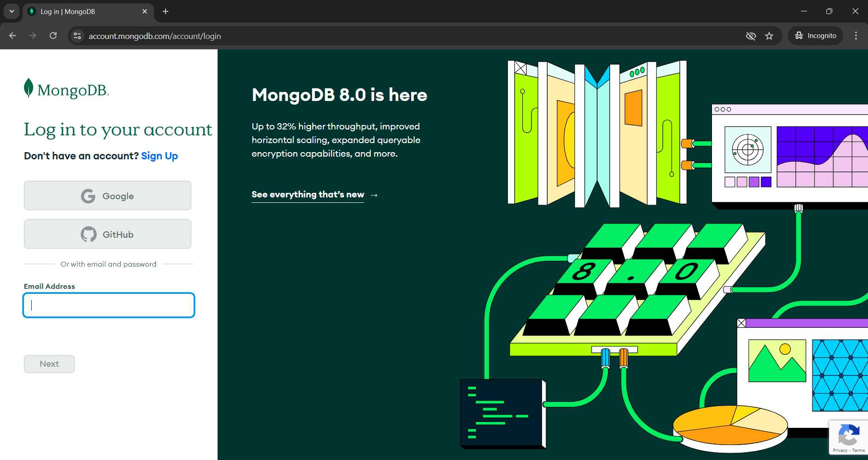Image resolution: width=868 pixels, height=460 pixels.
Task: Open Chrome's three-dot menu
Action: [855, 36]
